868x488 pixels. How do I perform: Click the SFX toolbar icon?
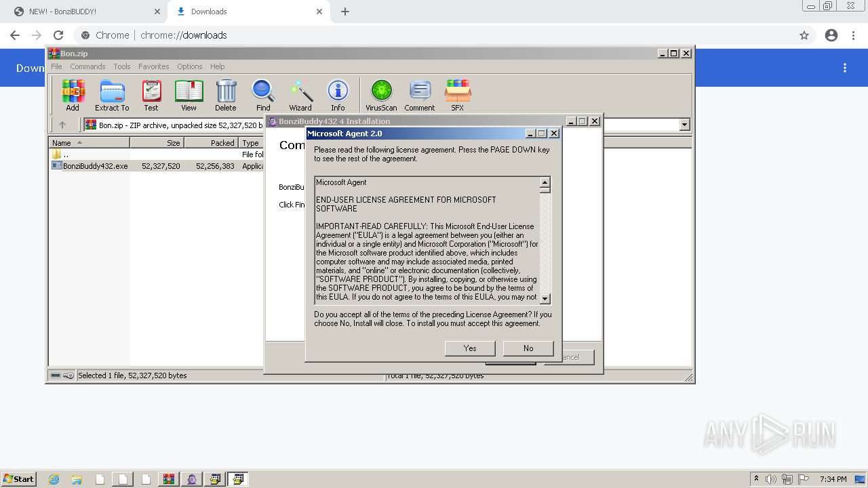pyautogui.click(x=458, y=96)
